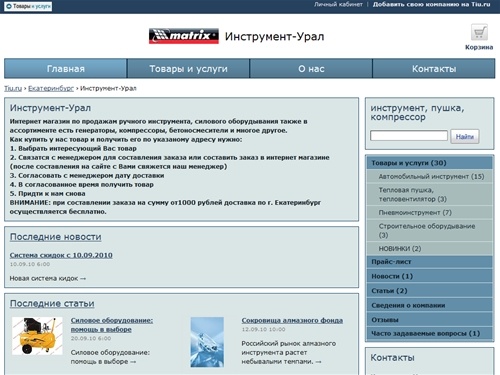Click Новая система кидок arrow link
Screen dimensions: 500x375
coord(48,278)
